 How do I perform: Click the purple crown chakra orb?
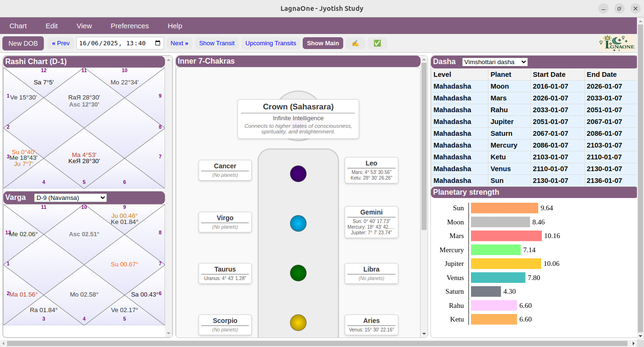point(298,173)
